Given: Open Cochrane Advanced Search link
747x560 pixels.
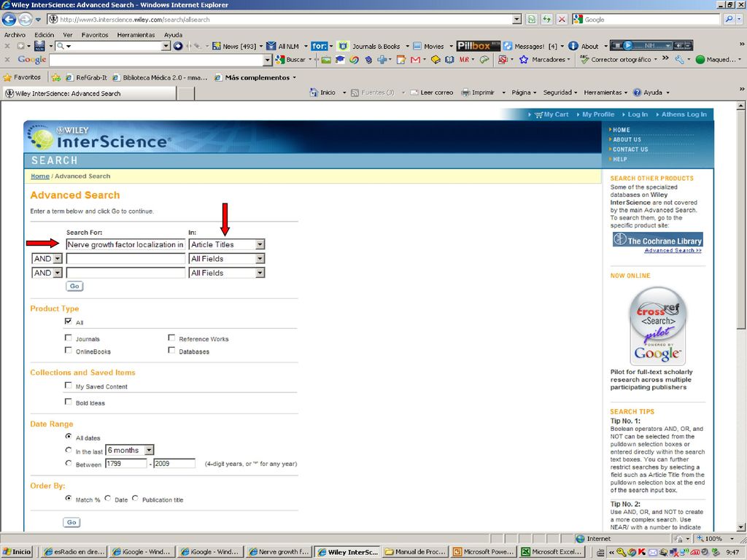Looking at the screenshot, I should pyautogui.click(x=673, y=251).
